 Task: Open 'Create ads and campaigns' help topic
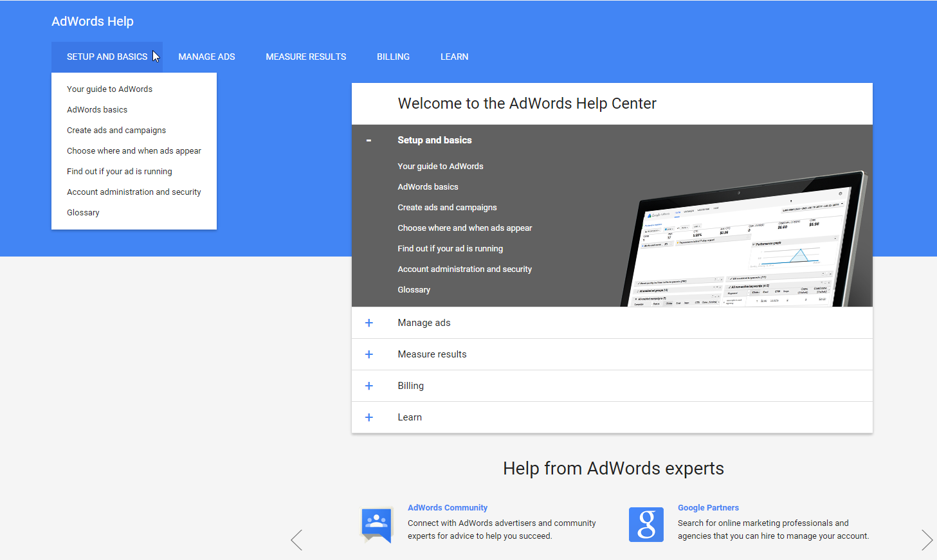click(x=116, y=130)
